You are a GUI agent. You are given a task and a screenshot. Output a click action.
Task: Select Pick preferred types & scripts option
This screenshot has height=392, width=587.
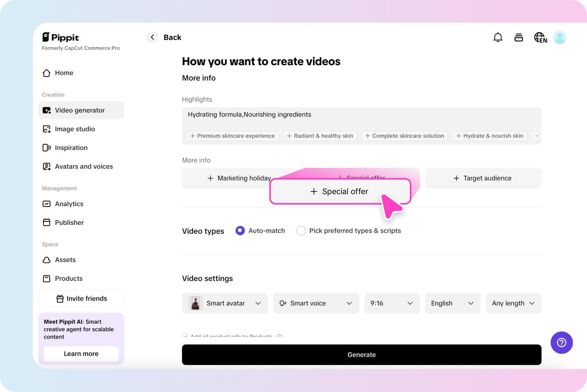point(301,231)
